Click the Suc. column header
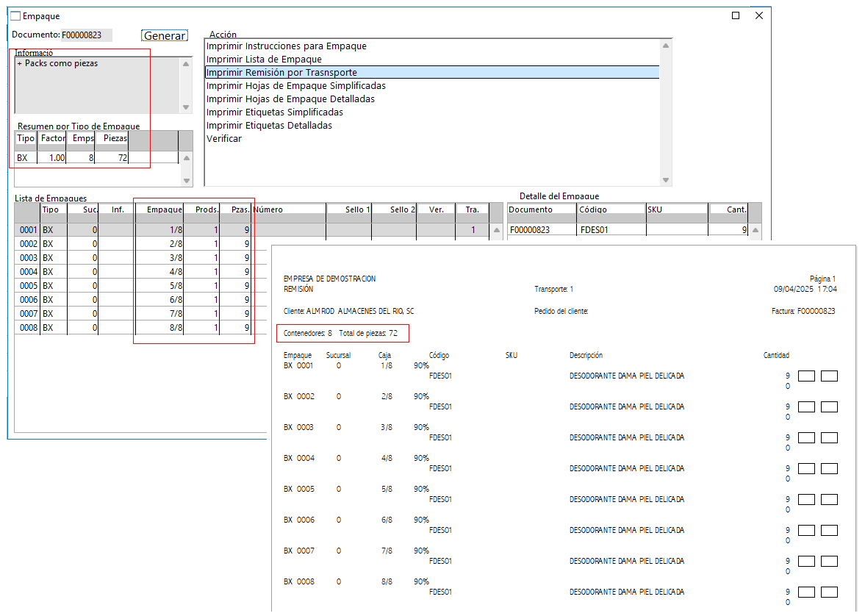The image size is (865, 616). click(x=83, y=209)
